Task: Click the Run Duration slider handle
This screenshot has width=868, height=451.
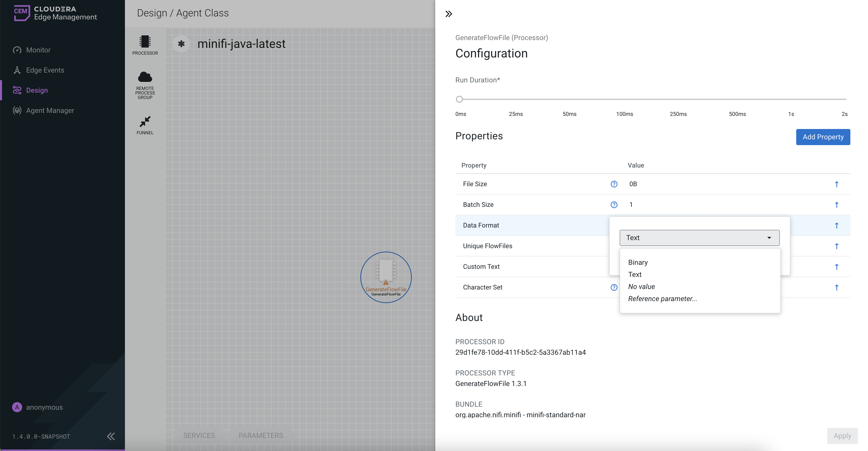Action: click(x=459, y=100)
